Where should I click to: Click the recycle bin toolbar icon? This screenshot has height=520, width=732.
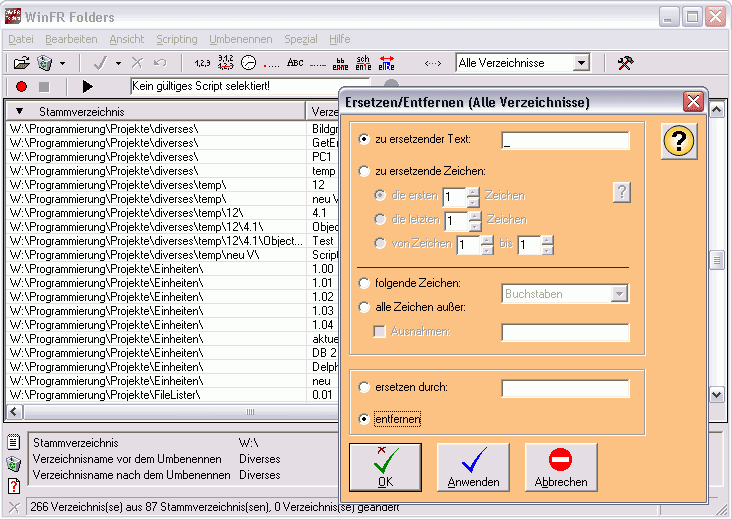45,63
